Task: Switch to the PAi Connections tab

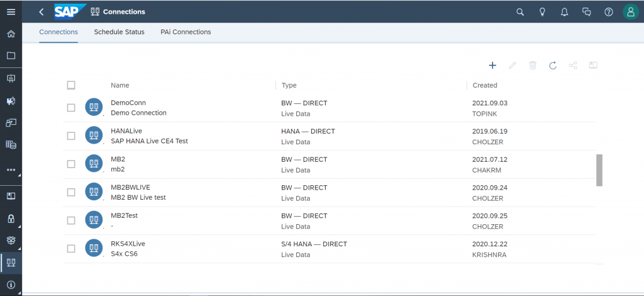Action: 186,32
